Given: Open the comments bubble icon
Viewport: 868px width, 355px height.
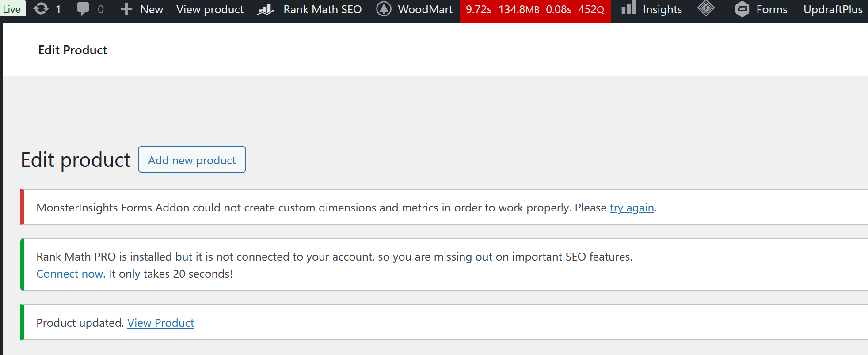Looking at the screenshot, I should [x=83, y=9].
